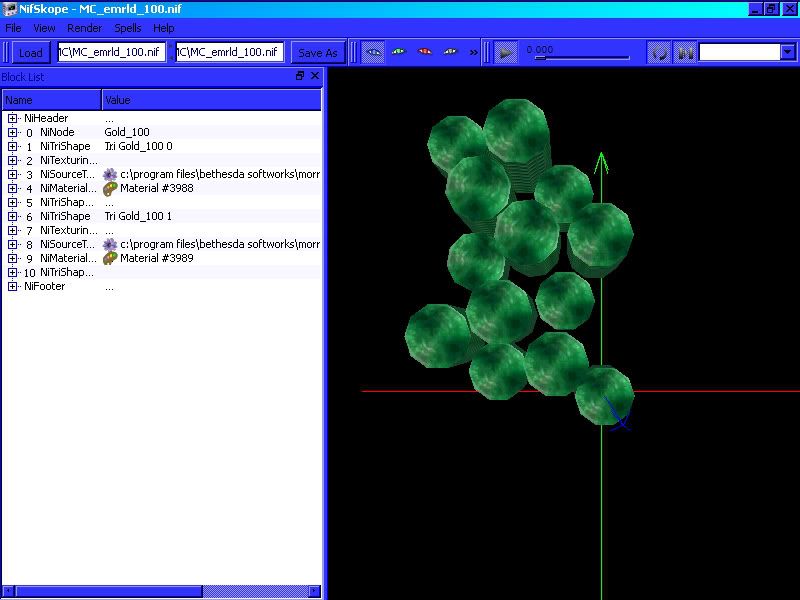
Task: Show more view toolbar buttons
Action: click(473, 52)
